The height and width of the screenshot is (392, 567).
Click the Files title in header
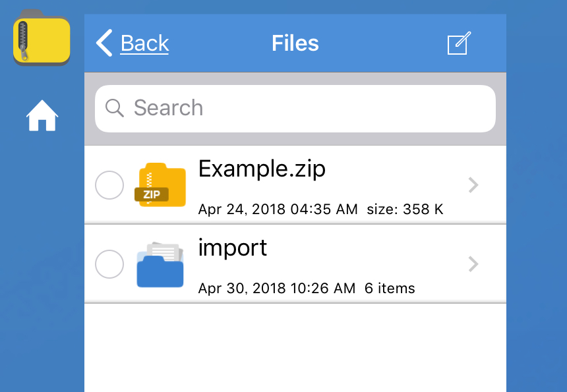295,43
